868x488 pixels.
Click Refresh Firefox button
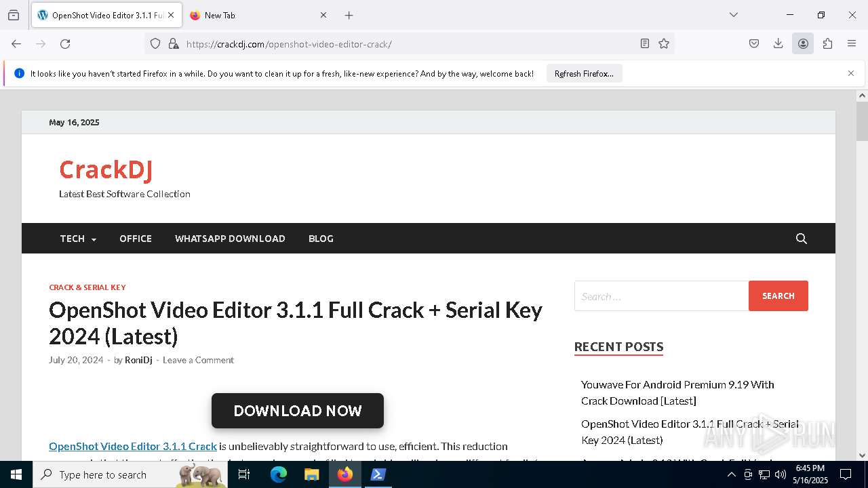point(584,73)
